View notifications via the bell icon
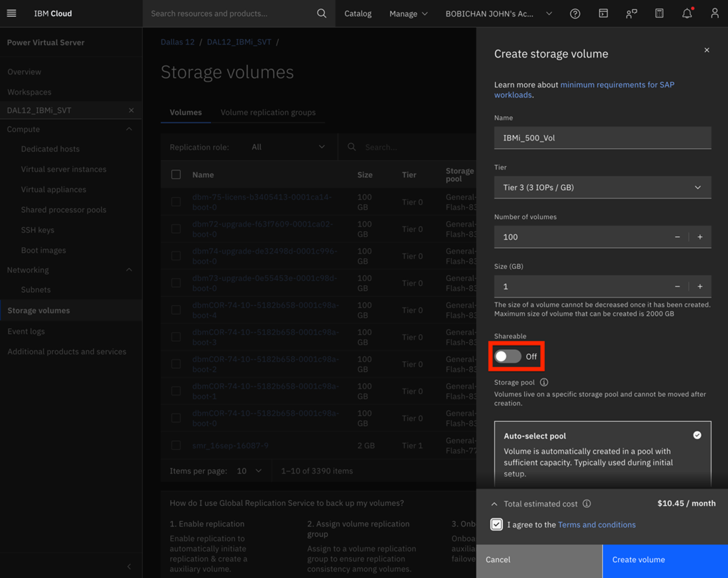 click(x=687, y=13)
